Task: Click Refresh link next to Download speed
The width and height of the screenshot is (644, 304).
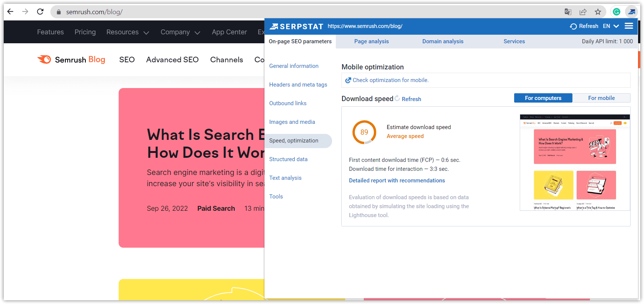Action: point(411,99)
